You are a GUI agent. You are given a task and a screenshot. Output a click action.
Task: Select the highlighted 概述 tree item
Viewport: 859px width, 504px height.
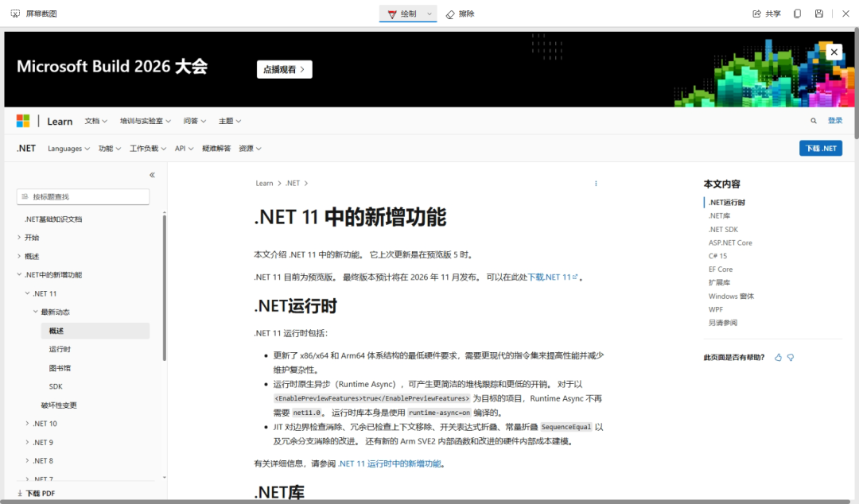coord(95,331)
